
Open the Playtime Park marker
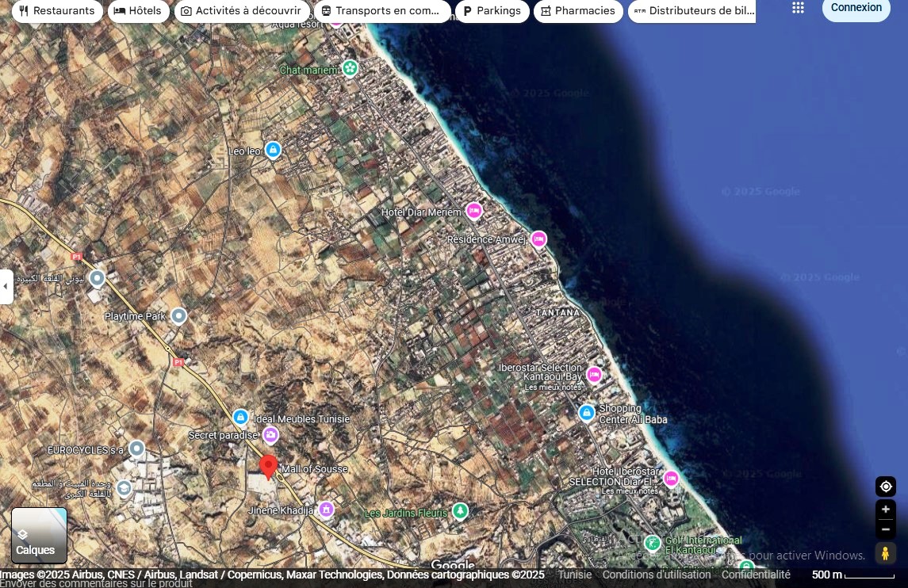tap(179, 316)
